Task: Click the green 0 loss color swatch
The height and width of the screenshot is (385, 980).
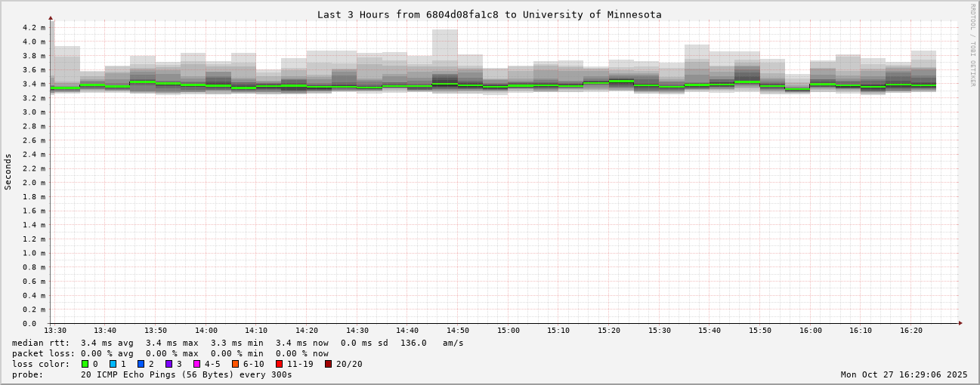Action: [x=85, y=364]
